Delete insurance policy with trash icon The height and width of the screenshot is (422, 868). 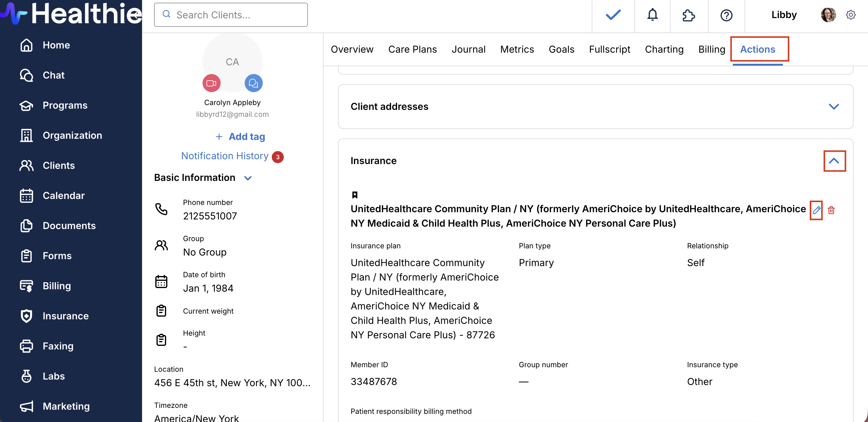pyautogui.click(x=831, y=210)
